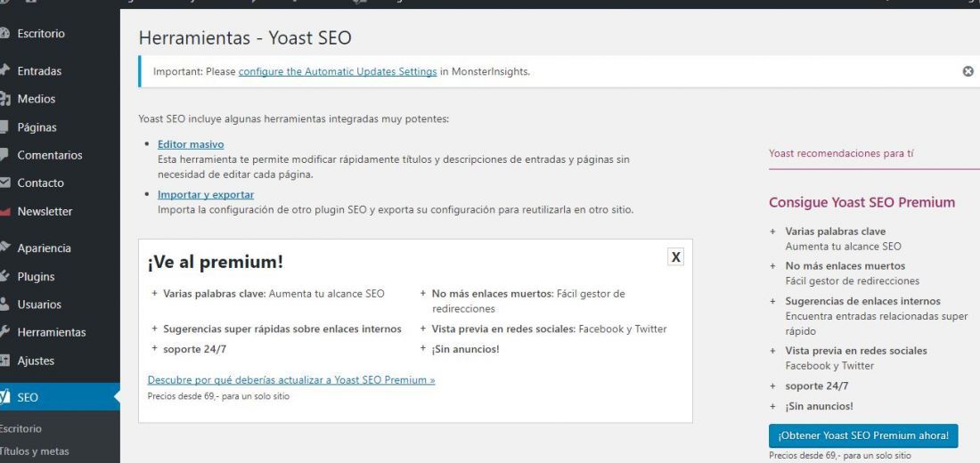Dismiss the MonsterInsights notice

pyautogui.click(x=968, y=71)
